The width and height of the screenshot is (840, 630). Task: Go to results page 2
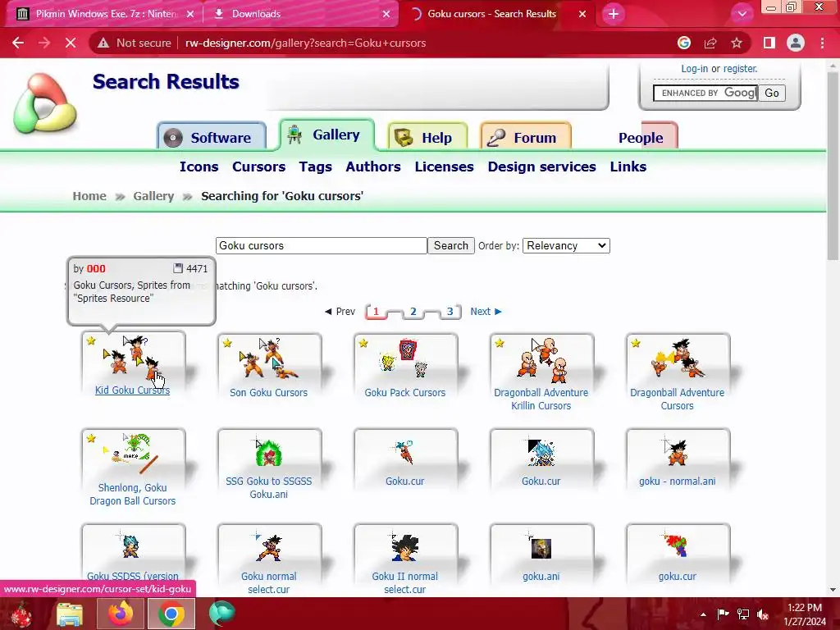413,311
